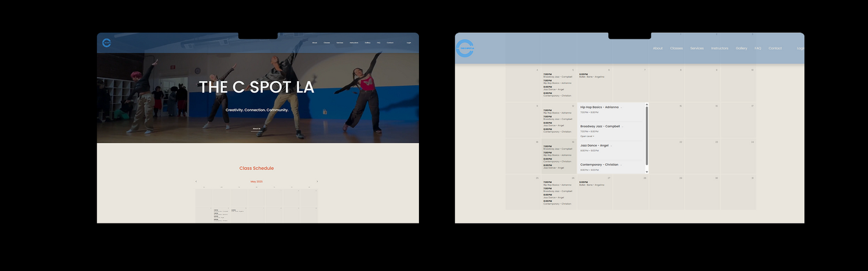This screenshot has height=271, width=868.
Task: Open Gallery in the calendar window navigation
Action: [x=741, y=49]
